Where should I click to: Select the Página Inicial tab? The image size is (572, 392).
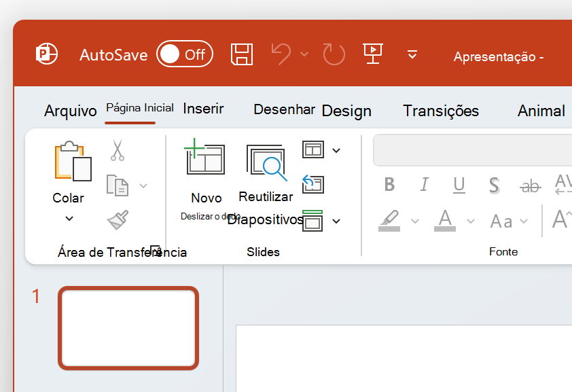point(140,108)
